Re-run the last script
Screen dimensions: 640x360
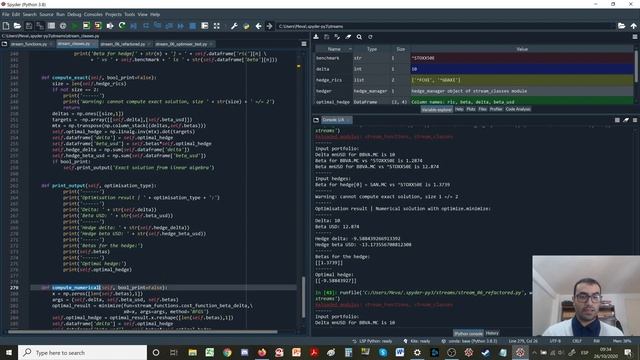point(122,26)
